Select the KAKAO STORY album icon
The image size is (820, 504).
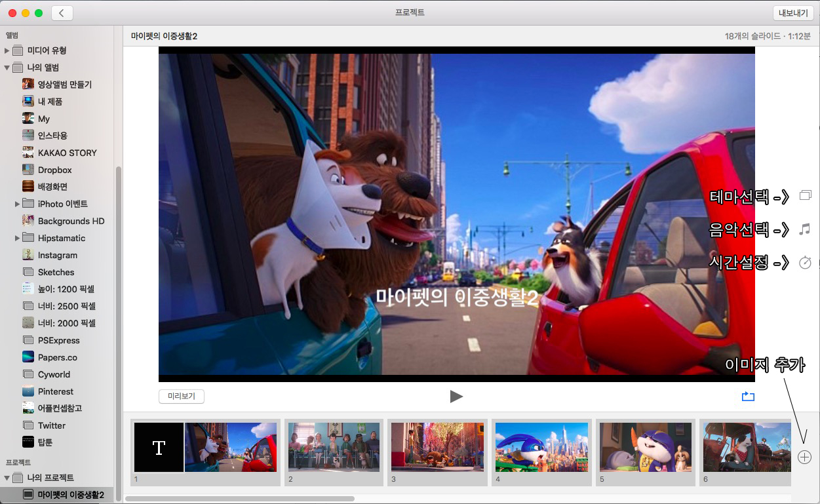click(28, 153)
